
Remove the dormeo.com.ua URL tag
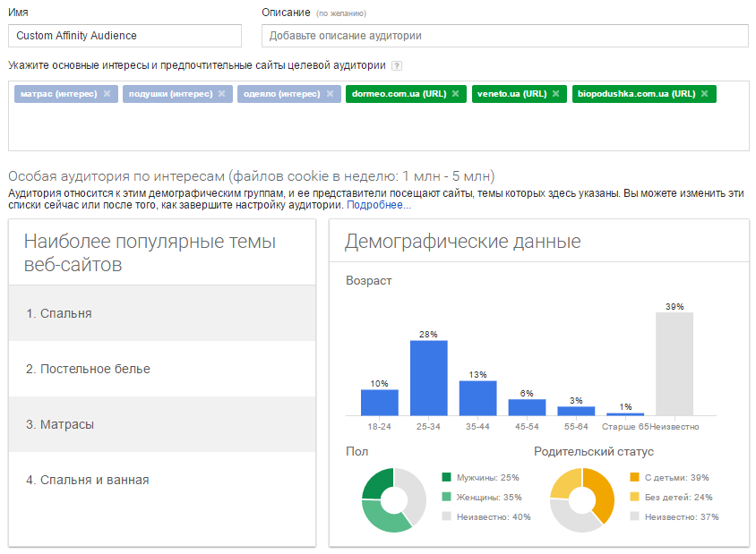pyautogui.click(x=455, y=93)
